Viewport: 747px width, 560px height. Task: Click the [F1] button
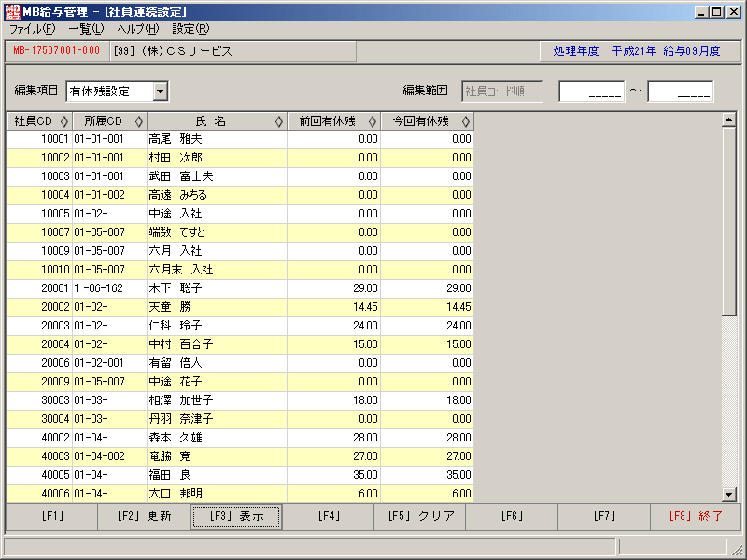click(52, 517)
